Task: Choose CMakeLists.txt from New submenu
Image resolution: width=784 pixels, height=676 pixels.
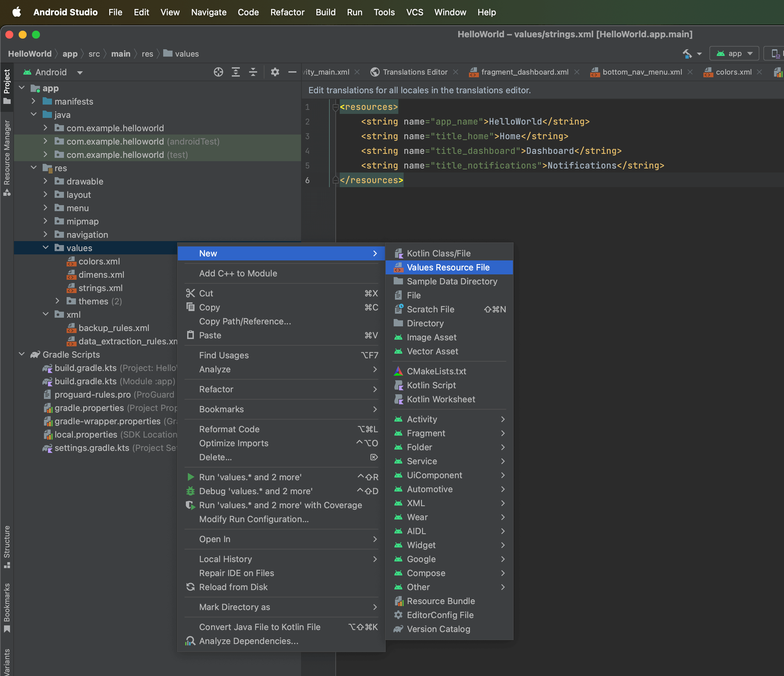Action: point(449,372)
